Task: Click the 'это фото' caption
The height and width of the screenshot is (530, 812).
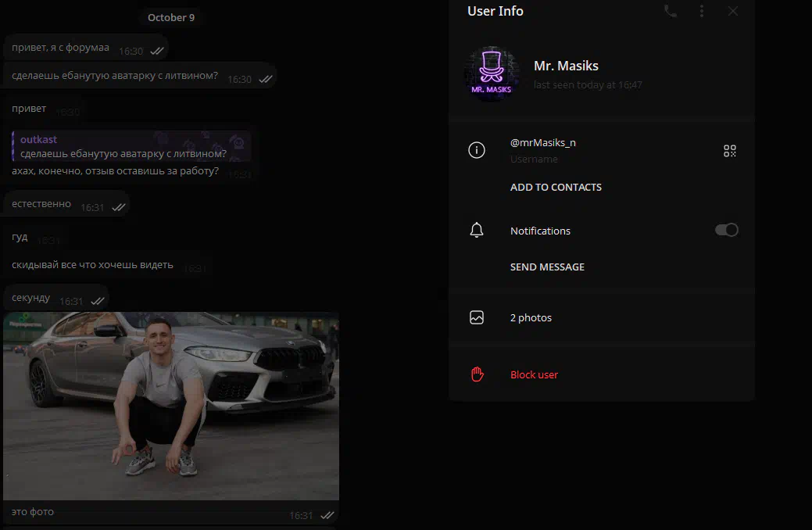Action: click(x=33, y=512)
